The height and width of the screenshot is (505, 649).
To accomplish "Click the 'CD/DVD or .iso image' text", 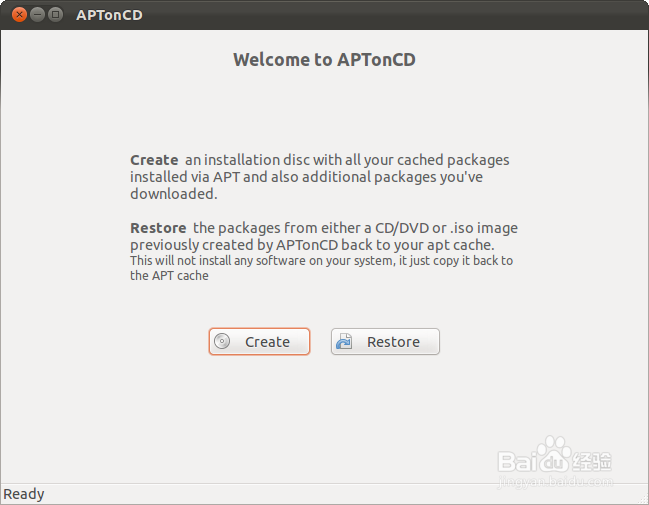I will pyautogui.click(x=446, y=228).
